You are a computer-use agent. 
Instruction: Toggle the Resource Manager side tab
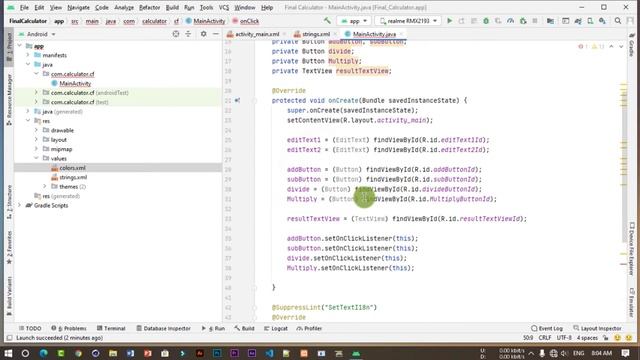pyautogui.click(x=9, y=99)
